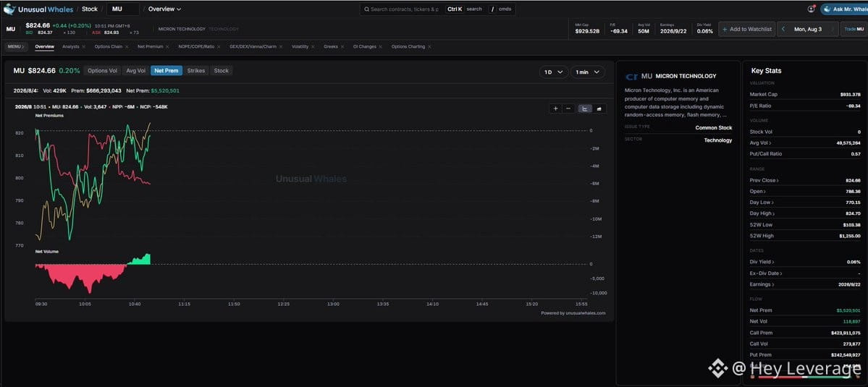Zoom out the chart with minus icon
868x387 pixels.
pyautogui.click(x=568, y=109)
